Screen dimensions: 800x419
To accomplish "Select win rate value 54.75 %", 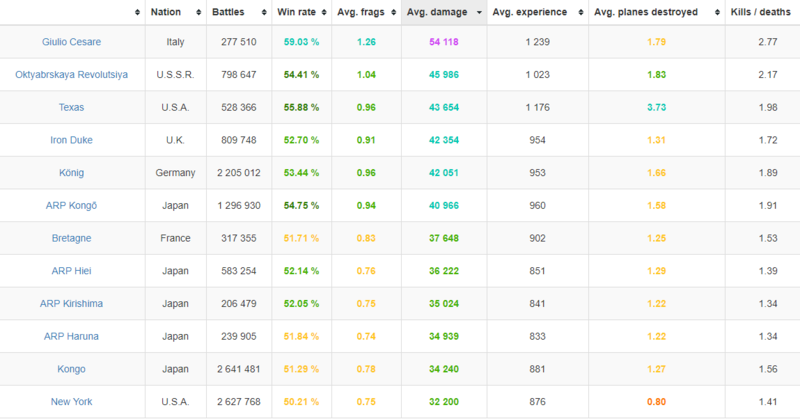I will point(302,205).
